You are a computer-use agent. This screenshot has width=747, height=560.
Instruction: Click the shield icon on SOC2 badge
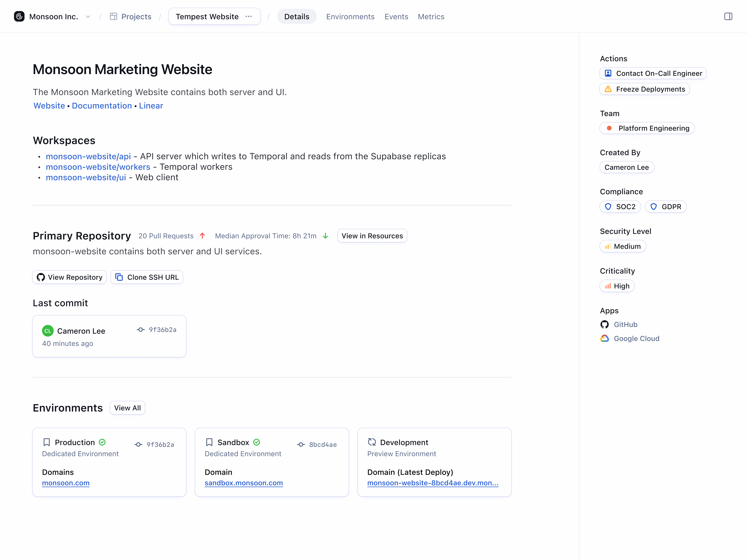click(608, 207)
